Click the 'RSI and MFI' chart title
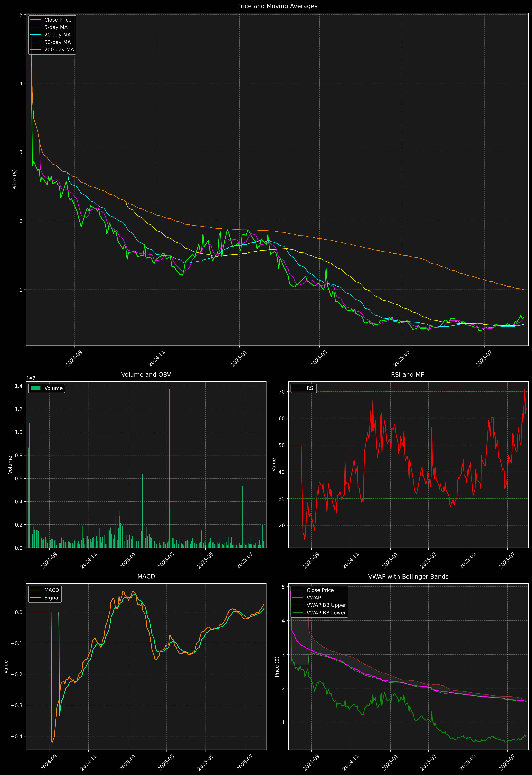Image resolution: width=532 pixels, height=775 pixels. point(408,374)
